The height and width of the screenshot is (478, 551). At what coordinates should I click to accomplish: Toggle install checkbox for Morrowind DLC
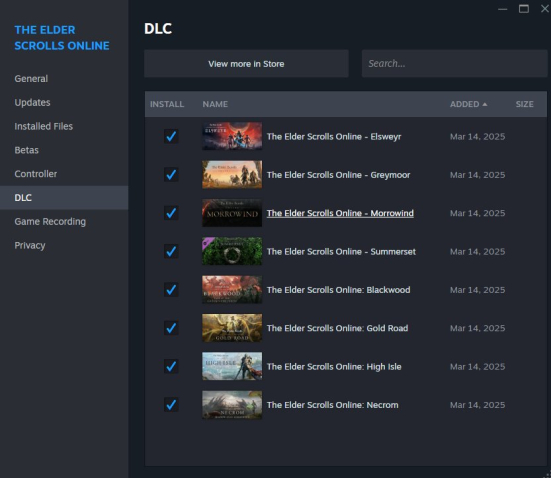(171, 213)
